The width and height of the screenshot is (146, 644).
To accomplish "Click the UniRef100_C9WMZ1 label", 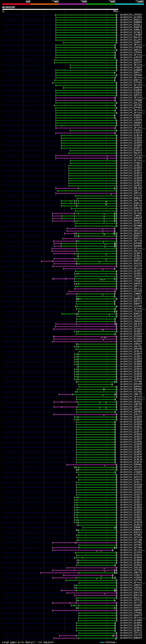I will [x=131, y=216].
